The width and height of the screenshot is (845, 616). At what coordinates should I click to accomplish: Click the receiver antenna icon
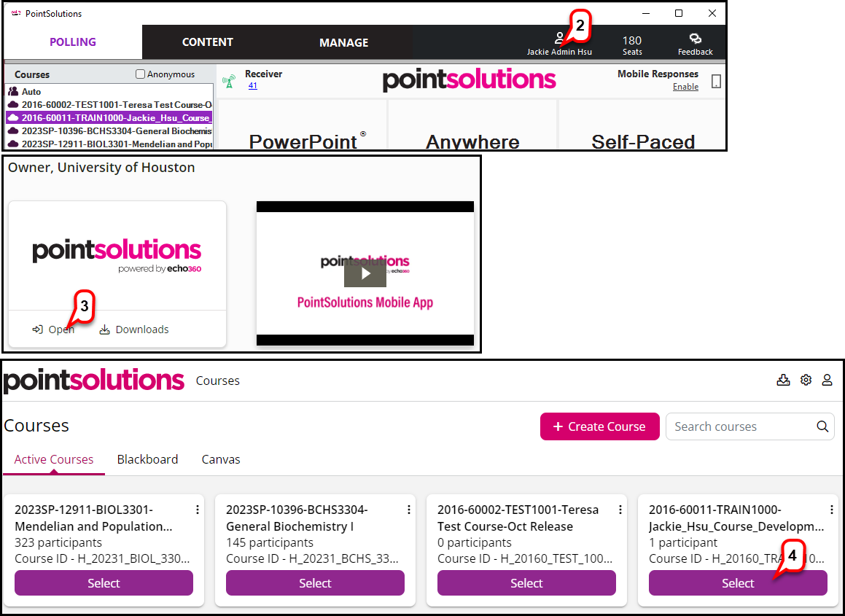point(229,82)
